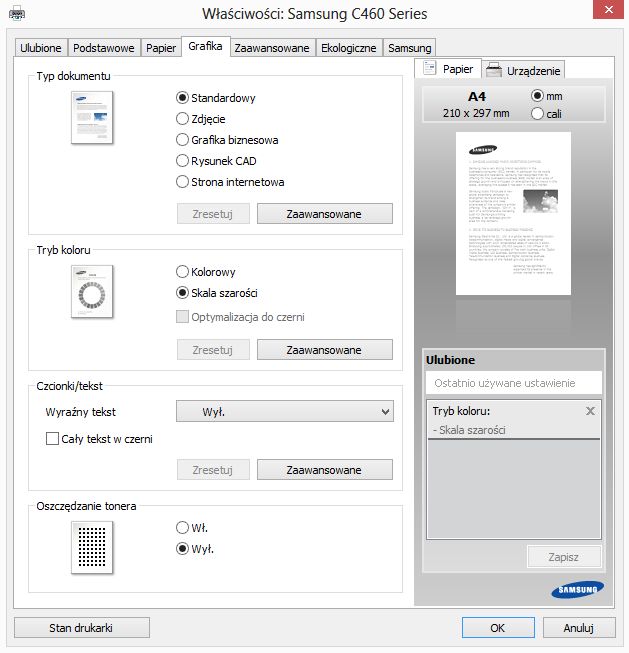Click the 210 x 297 mm dimensions text
Screen dimensions: 629x653
pos(476,113)
